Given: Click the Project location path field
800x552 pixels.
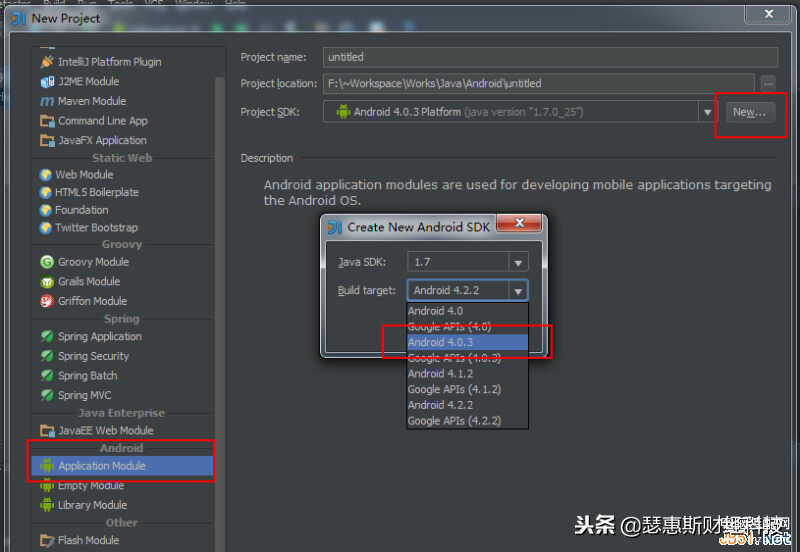Looking at the screenshot, I should [x=539, y=84].
